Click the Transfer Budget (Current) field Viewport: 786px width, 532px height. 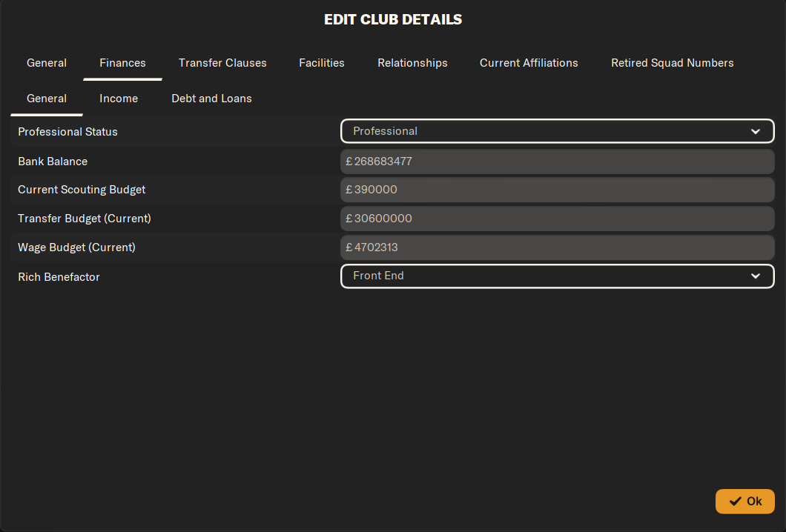pos(557,219)
